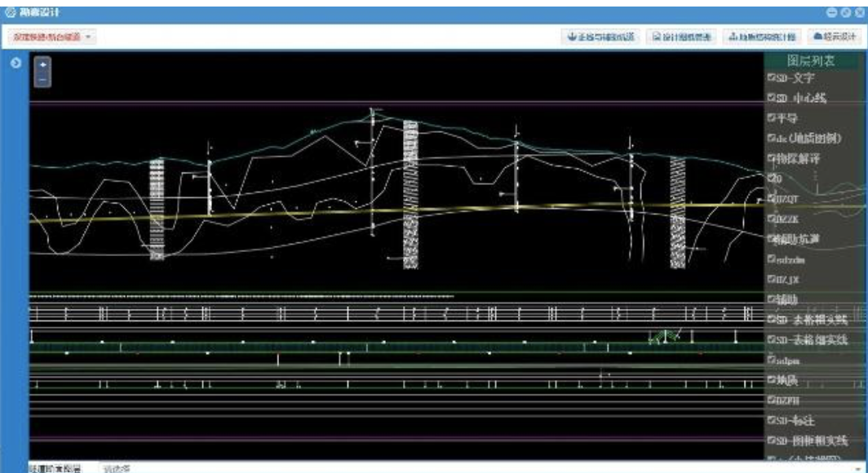Click the first toolbar button with anchor icon

[x=602, y=37]
